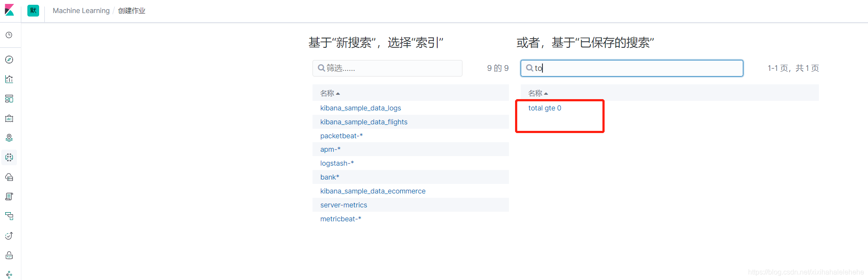This screenshot has height=280, width=868.
Task: Open Discover compass icon in sidebar
Action: pos(9,60)
